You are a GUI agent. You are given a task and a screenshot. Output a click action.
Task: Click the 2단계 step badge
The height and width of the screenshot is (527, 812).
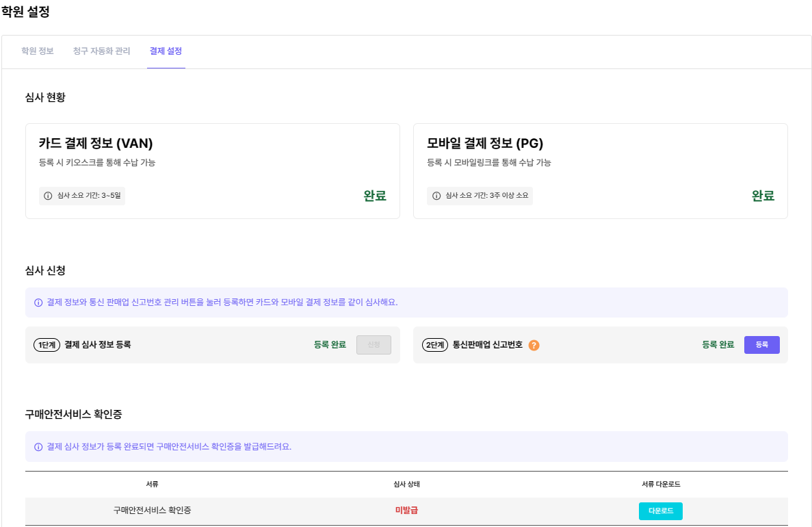(x=434, y=345)
